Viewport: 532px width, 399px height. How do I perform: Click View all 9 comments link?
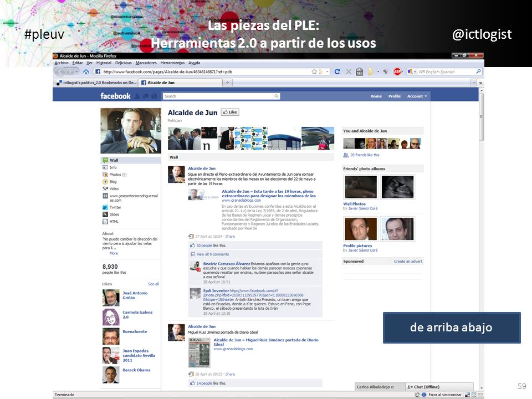pyautogui.click(x=213, y=254)
